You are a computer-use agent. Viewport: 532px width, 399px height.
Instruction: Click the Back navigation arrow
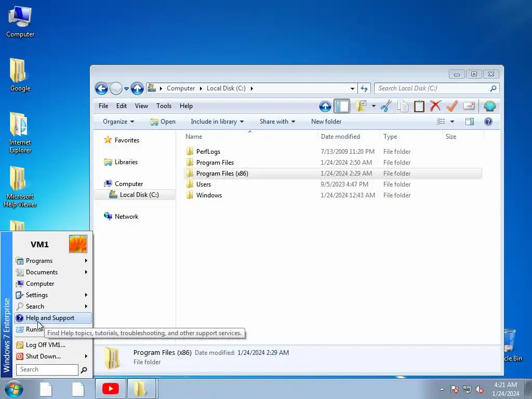tap(101, 88)
